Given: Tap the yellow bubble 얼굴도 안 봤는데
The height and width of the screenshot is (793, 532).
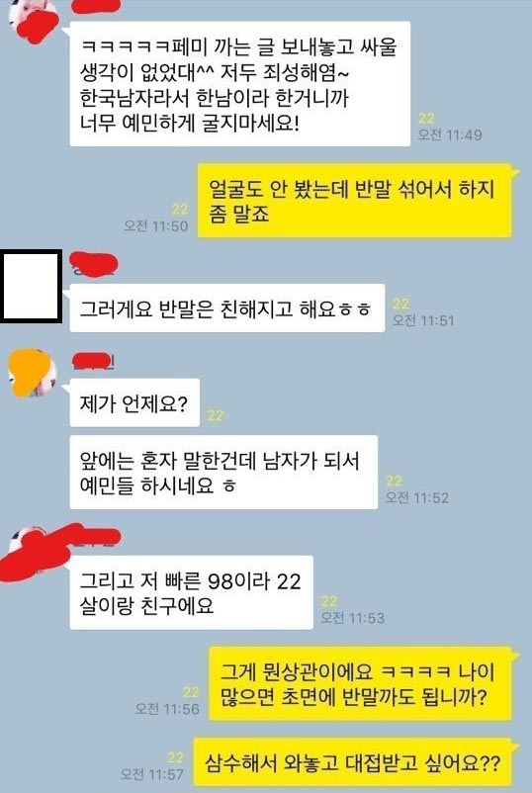Looking at the screenshot, I should (354, 201).
